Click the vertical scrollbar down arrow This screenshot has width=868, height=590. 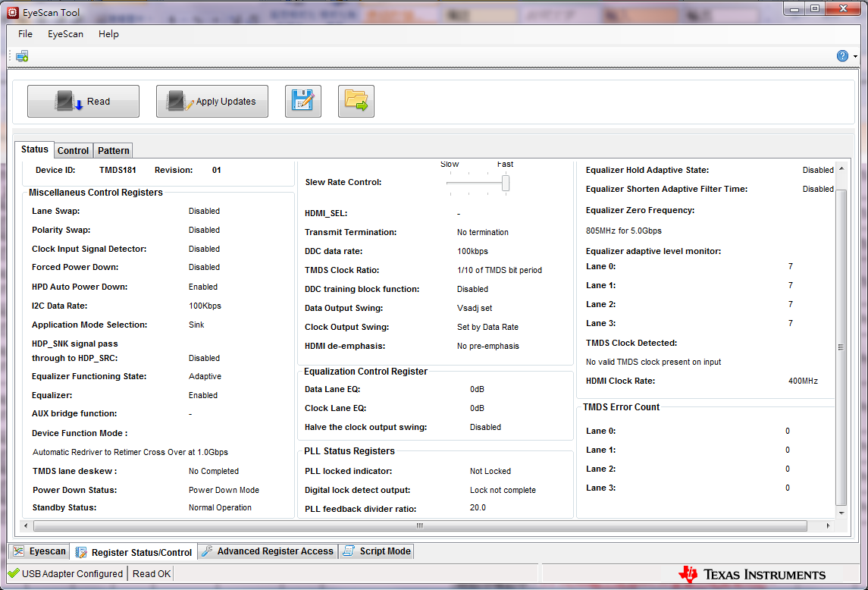click(x=841, y=513)
